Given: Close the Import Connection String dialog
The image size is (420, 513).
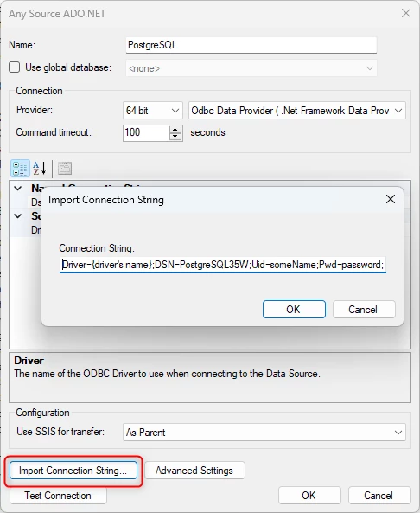Looking at the screenshot, I should point(391,199).
